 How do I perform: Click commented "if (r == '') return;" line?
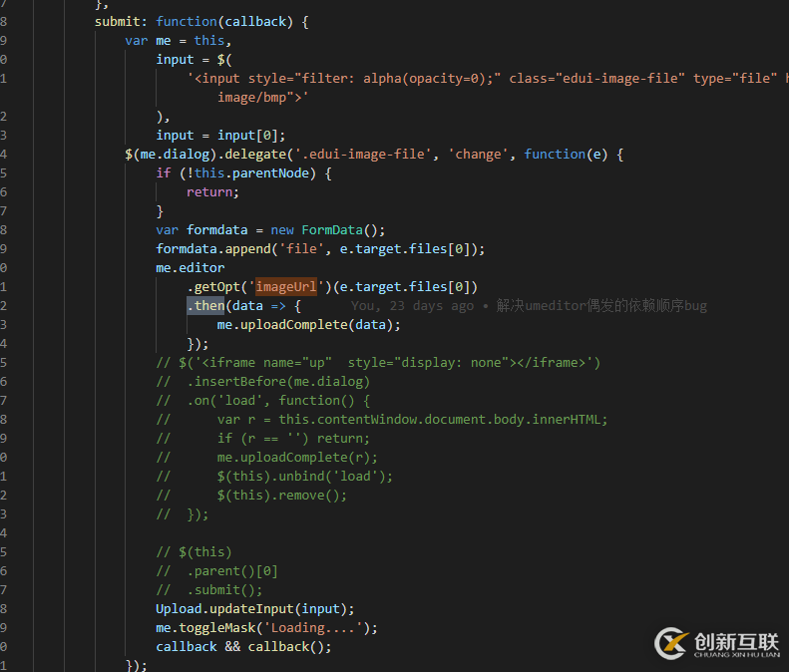(262, 439)
